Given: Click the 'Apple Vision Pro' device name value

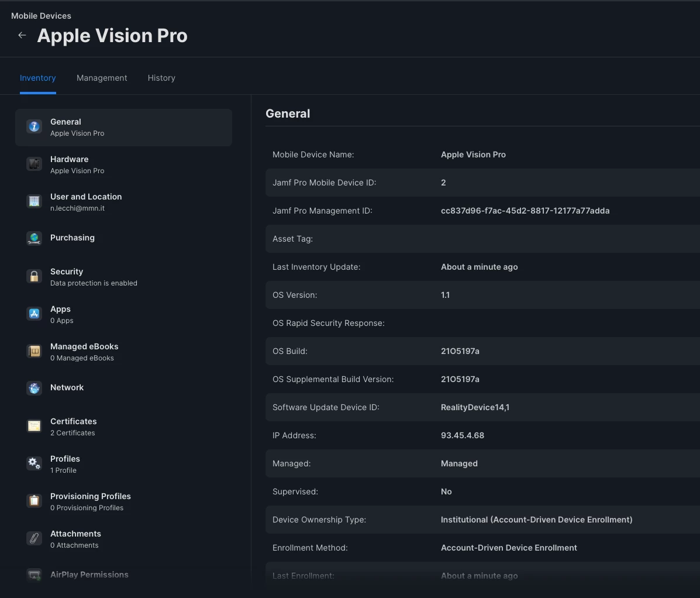Looking at the screenshot, I should click(x=473, y=154).
